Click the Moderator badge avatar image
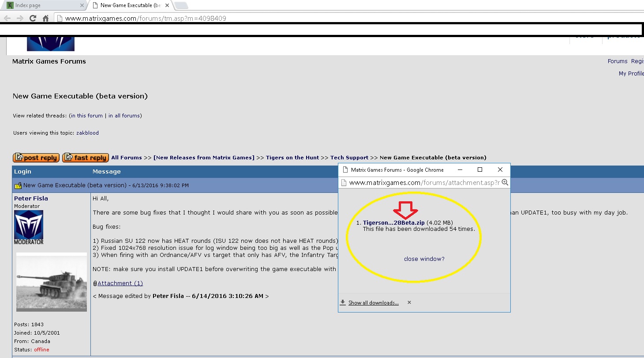This screenshot has height=358, width=644. (x=29, y=227)
